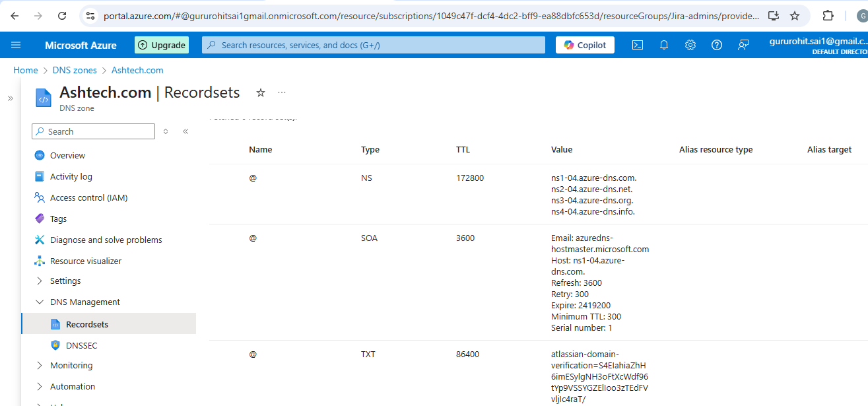Click the Value column header
This screenshot has width=868, height=406.
pyautogui.click(x=562, y=150)
